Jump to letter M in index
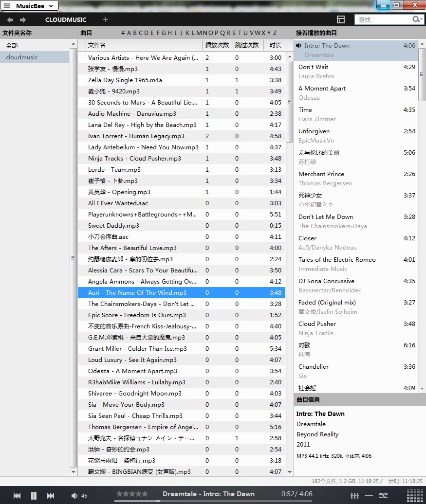Viewport: 426px width, 504px height. (x=199, y=33)
